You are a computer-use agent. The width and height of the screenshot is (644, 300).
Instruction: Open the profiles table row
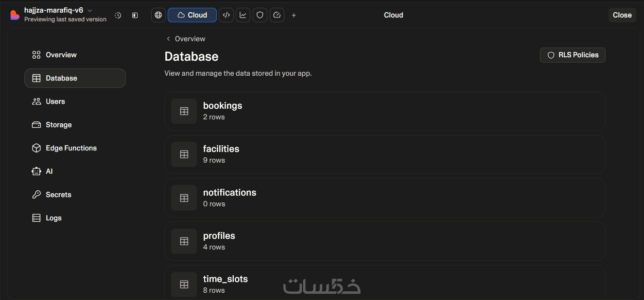(384, 241)
